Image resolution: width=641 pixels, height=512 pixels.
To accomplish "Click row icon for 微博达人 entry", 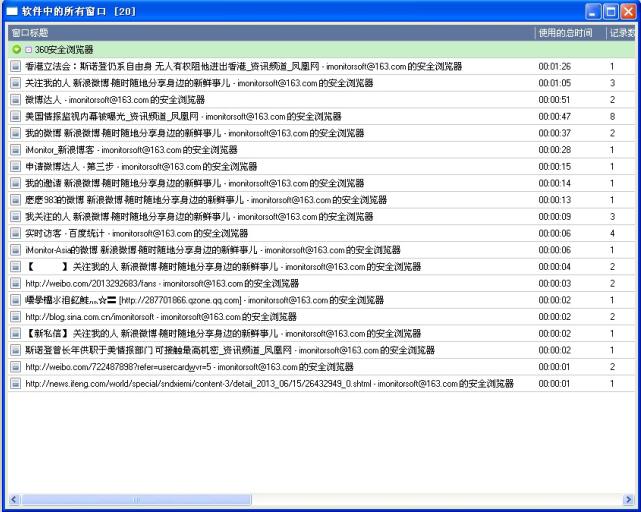I will (x=16, y=100).
